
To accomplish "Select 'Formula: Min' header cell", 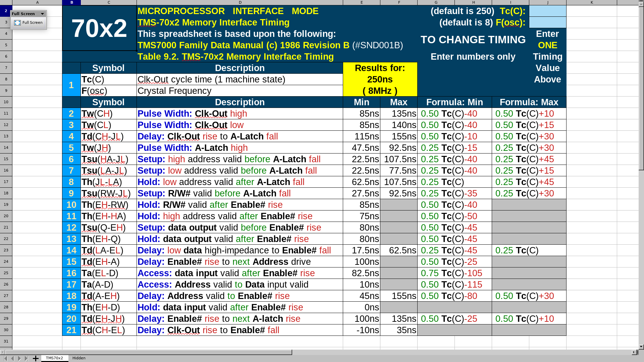I will (x=454, y=102).
